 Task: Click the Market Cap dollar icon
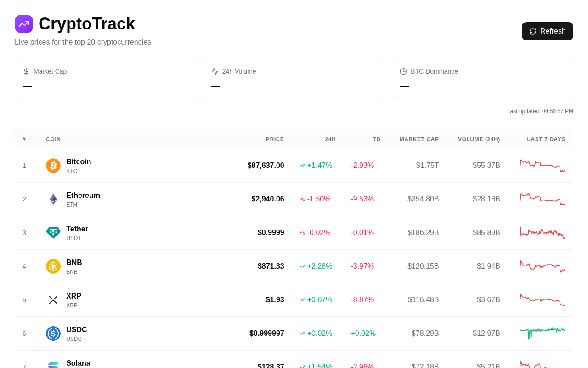pyautogui.click(x=26, y=71)
